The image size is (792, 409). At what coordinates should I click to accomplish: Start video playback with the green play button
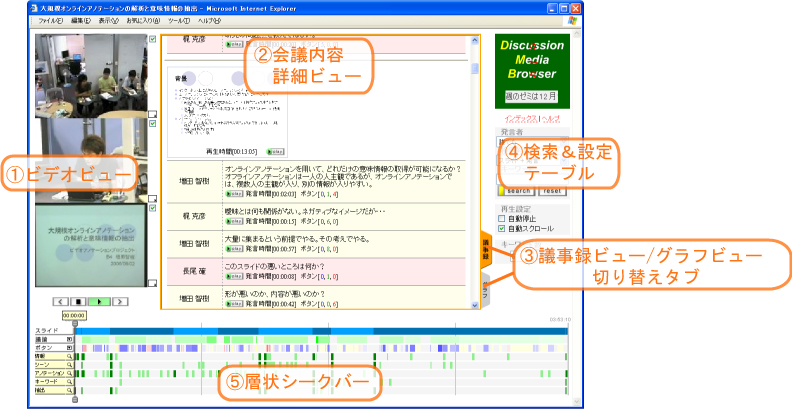point(99,301)
